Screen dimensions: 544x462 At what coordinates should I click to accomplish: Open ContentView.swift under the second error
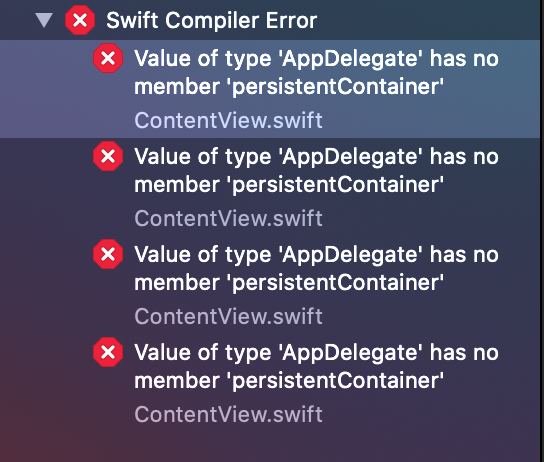pyautogui.click(x=228, y=219)
